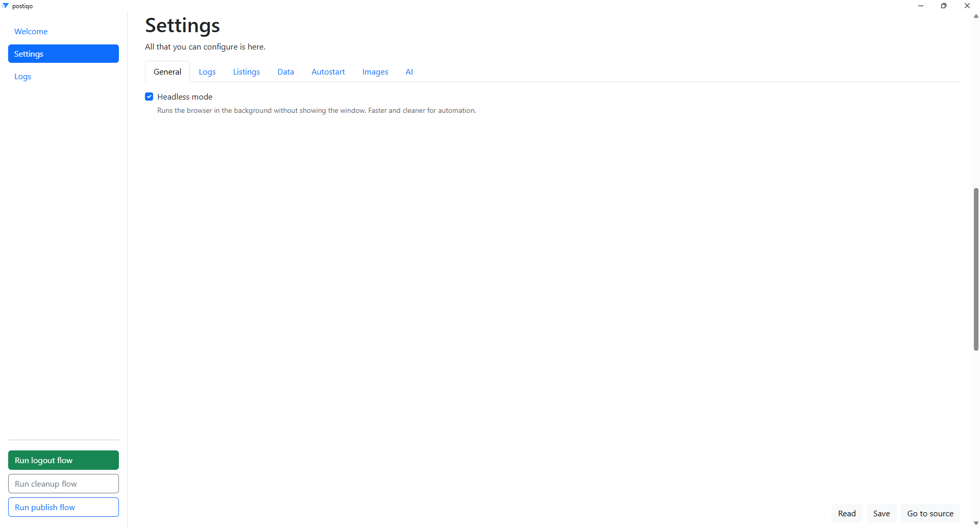Viewport: 980px width, 527px height.
Task: Open the AI settings tab
Action: pos(409,71)
